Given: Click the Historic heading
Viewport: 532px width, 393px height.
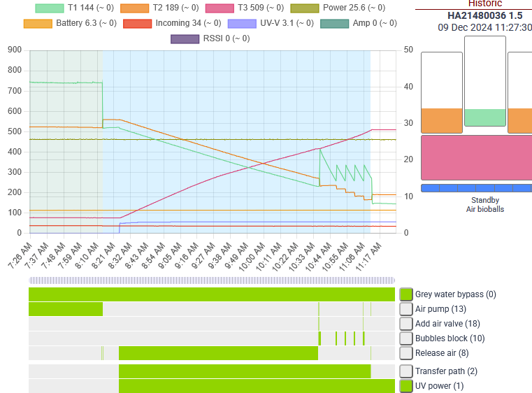Looking at the screenshot, I should point(485,3).
